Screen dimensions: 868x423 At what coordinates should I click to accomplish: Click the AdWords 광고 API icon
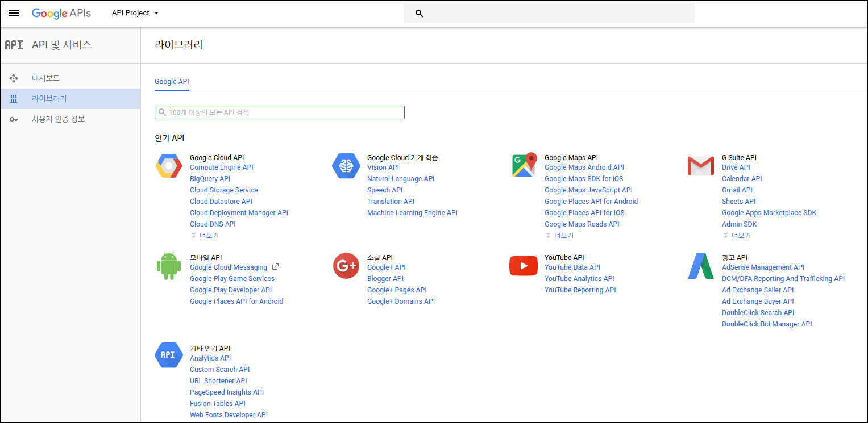701,266
